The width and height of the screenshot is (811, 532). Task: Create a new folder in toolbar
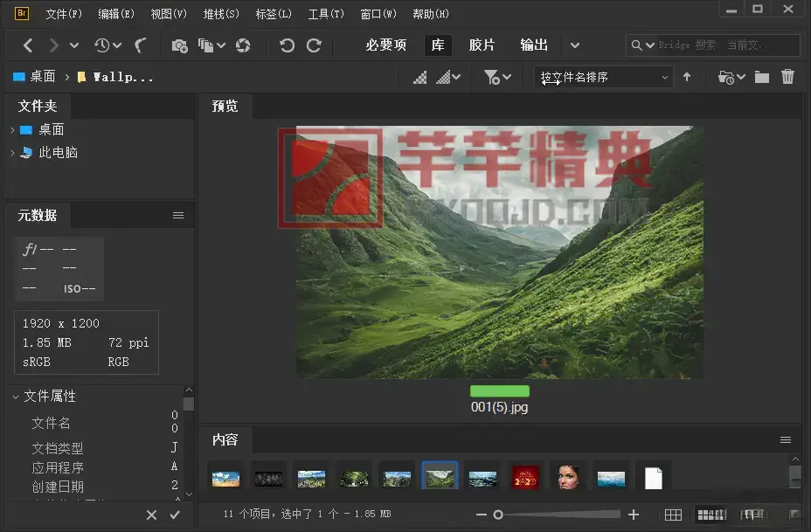(761, 77)
